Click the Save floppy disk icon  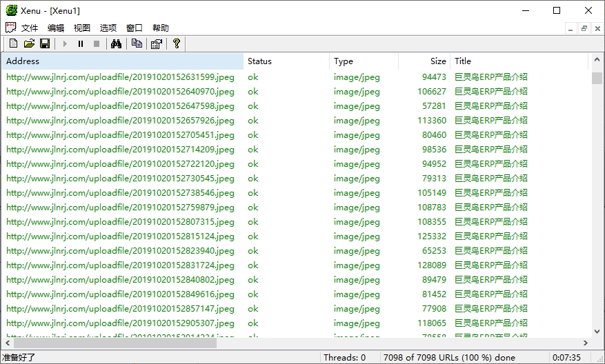point(45,44)
